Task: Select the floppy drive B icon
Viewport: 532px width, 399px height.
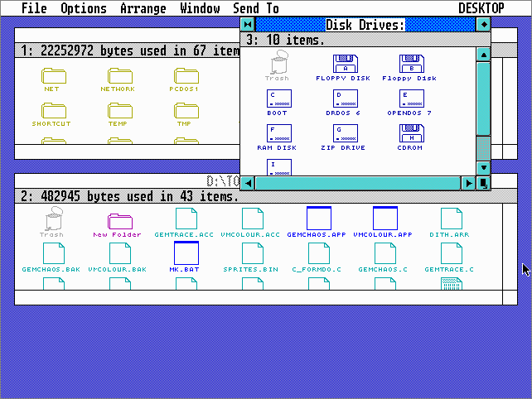Action: click(411, 64)
